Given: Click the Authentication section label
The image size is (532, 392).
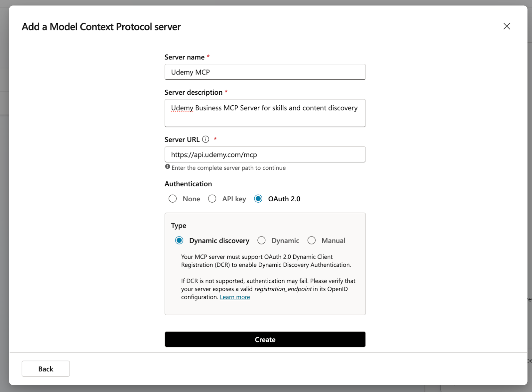Looking at the screenshot, I should click(188, 184).
